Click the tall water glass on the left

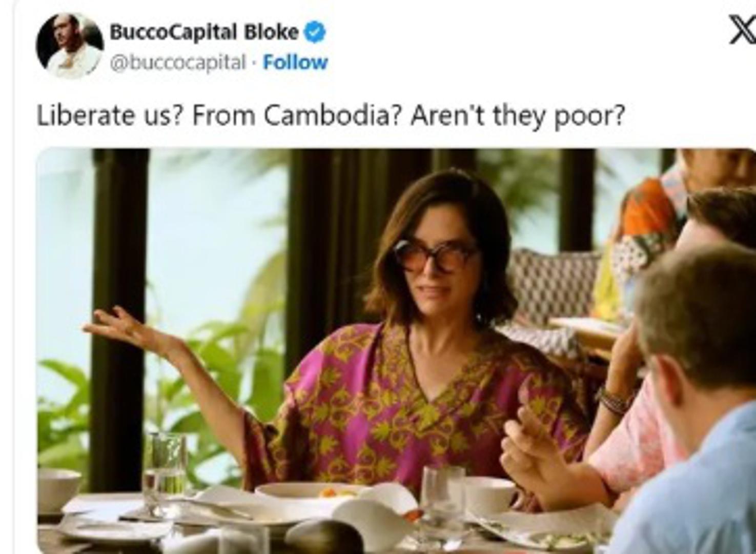coord(165,473)
